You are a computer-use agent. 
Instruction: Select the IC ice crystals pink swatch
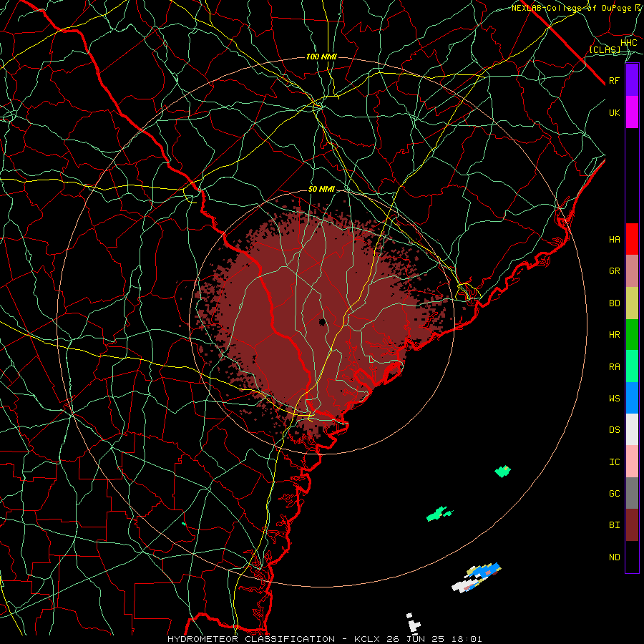[x=632, y=462]
